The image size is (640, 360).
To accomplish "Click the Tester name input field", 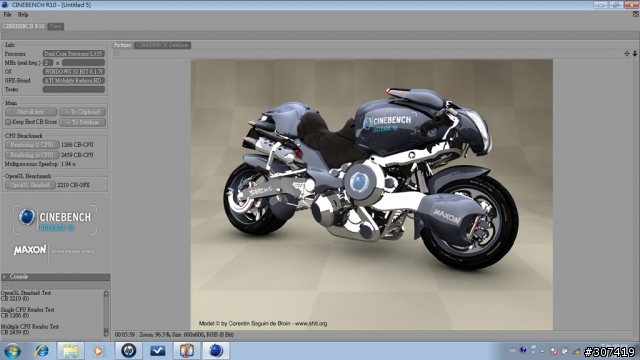I will click(74, 89).
